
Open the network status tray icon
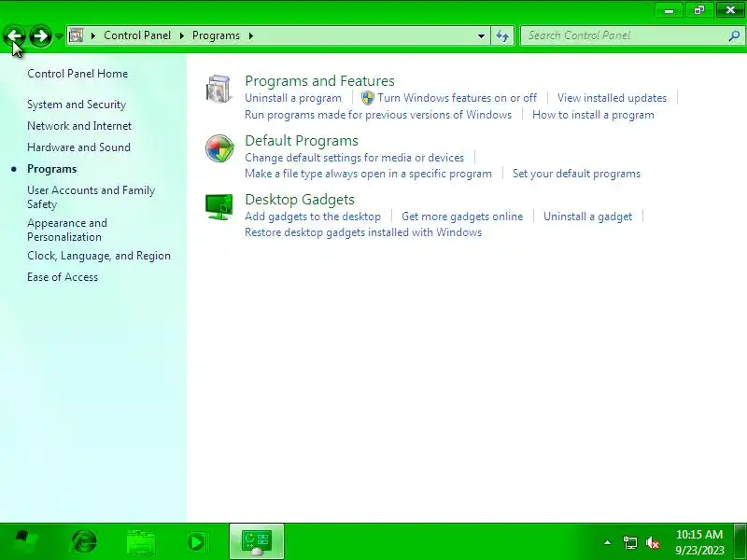coord(629,542)
